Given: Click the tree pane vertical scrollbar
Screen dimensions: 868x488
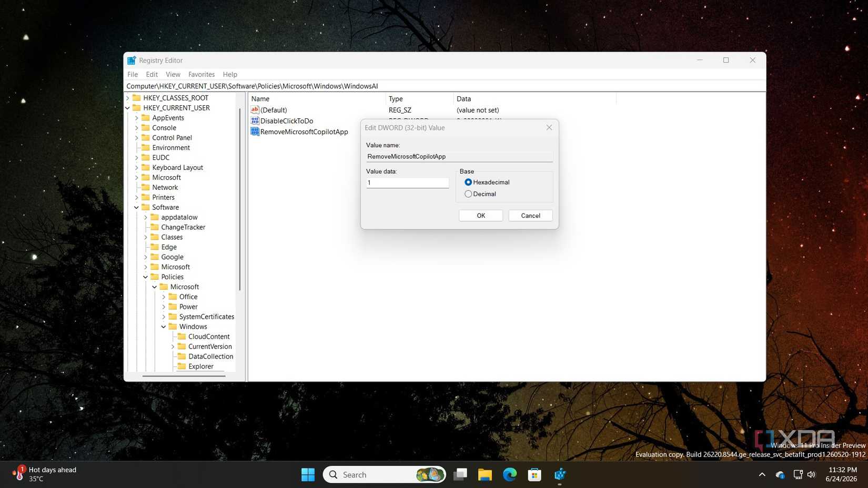Looking at the screenshot, I should (240, 199).
